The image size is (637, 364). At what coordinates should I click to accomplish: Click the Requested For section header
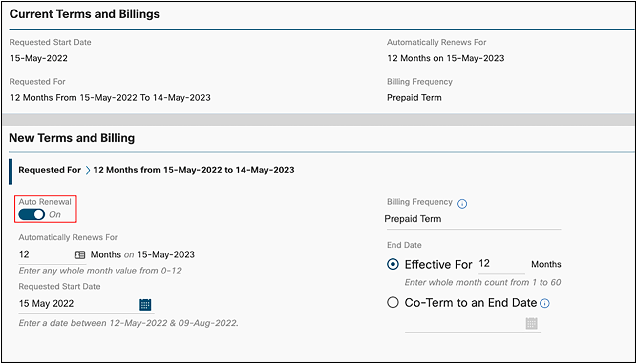click(50, 170)
